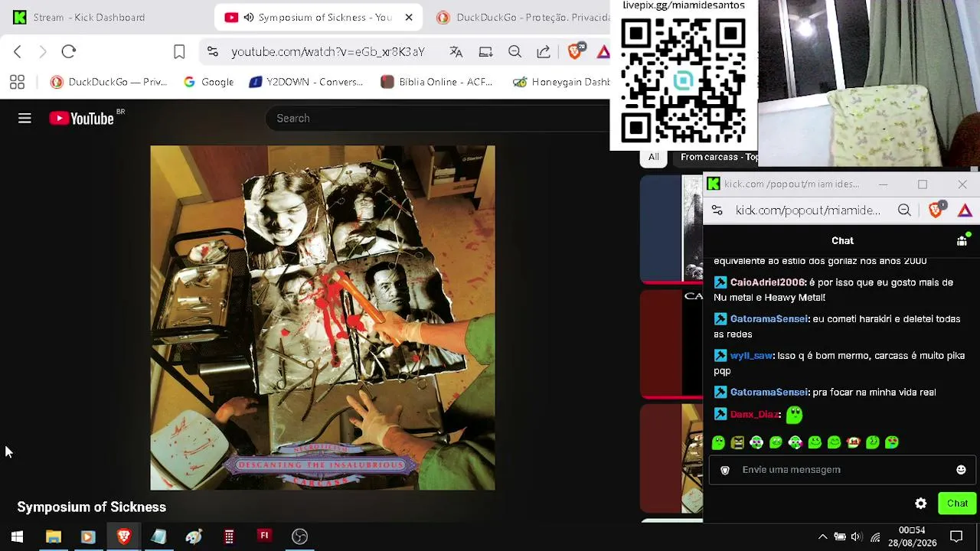Click username CaioAdriel2006 in chat
This screenshot has height=551, width=980.
pyautogui.click(x=767, y=282)
